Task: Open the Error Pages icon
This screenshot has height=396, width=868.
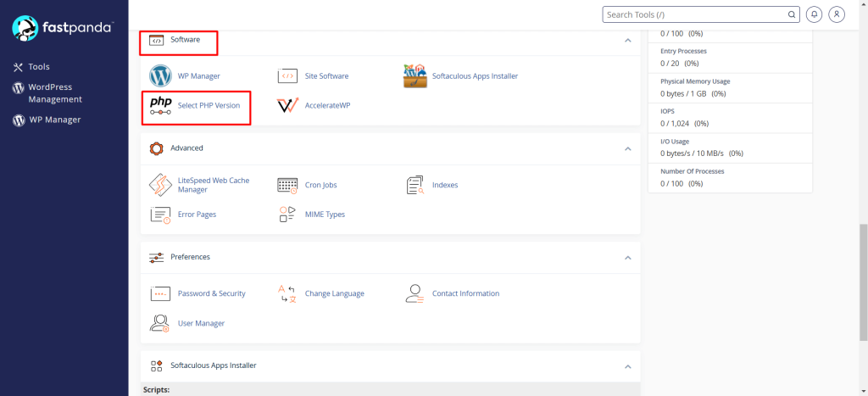Action: (x=160, y=215)
